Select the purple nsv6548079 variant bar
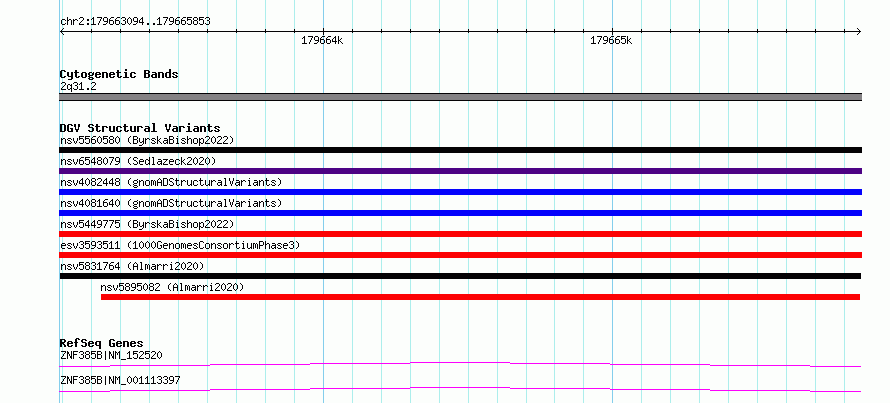This screenshot has width=890, height=403. [460, 171]
